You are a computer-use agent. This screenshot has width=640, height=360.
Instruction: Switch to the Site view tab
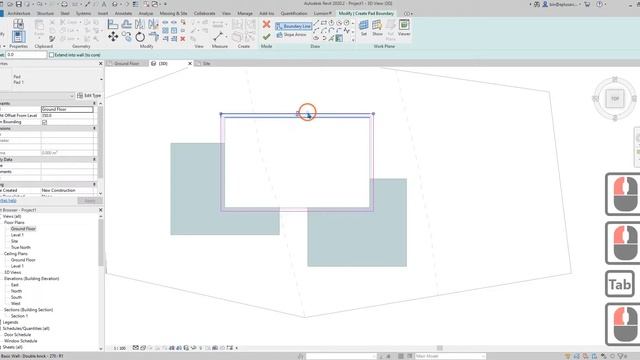[206, 64]
